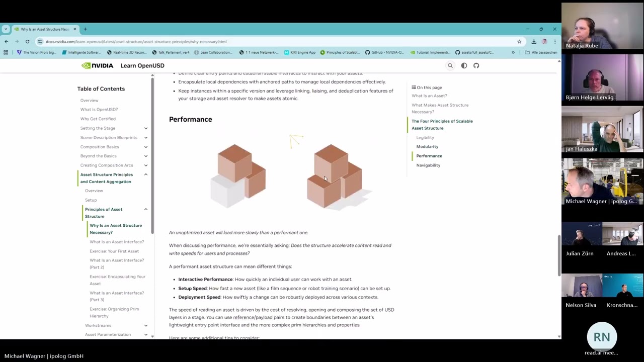Open the tab search dropdown arrow
The image size is (644, 362).
(6, 29)
